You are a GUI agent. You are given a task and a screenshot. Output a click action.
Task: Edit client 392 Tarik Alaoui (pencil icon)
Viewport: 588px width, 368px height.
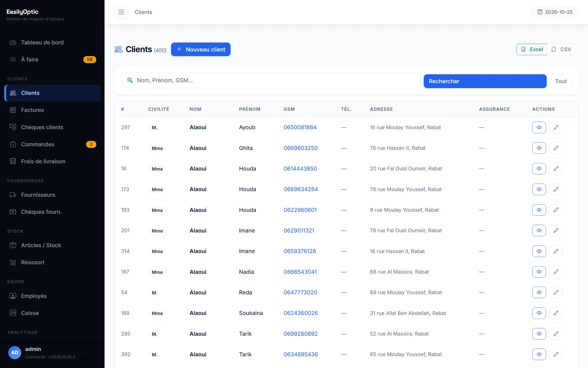(556, 354)
